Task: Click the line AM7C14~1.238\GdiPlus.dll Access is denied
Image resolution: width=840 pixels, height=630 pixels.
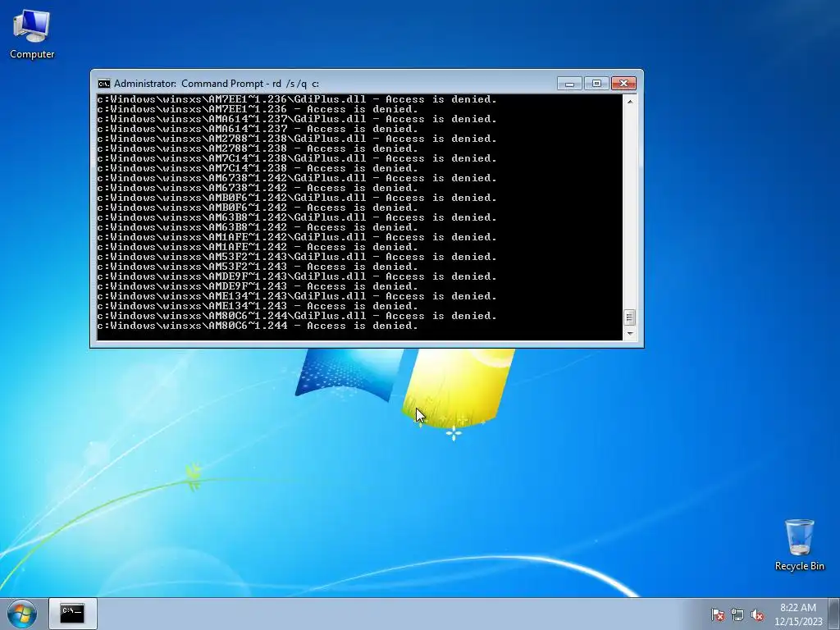Action: pyautogui.click(x=297, y=158)
